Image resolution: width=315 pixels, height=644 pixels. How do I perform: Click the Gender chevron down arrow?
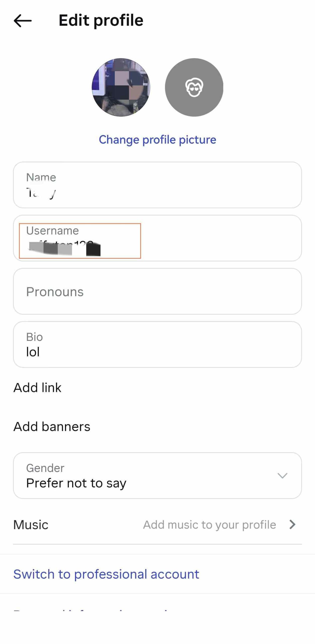pos(282,475)
